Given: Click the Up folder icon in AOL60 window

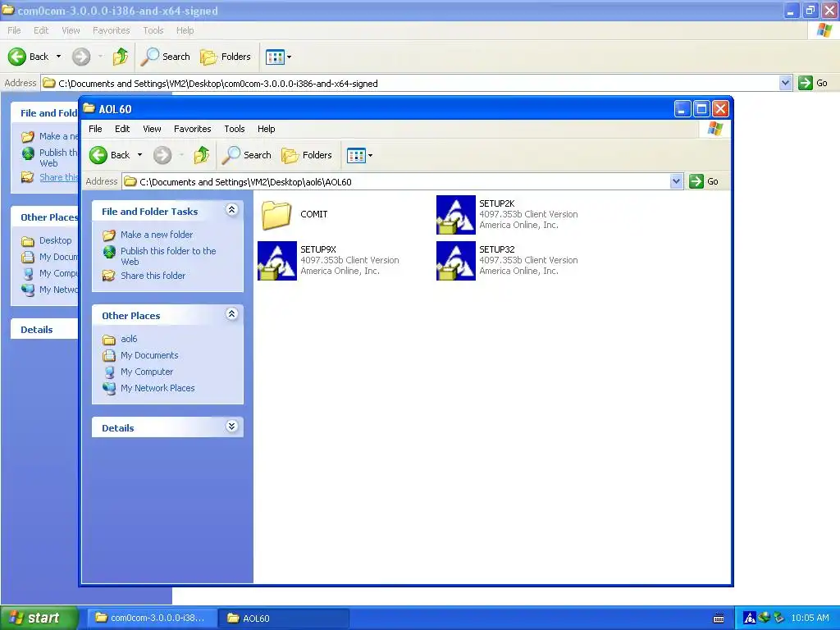Looking at the screenshot, I should (x=202, y=155).
